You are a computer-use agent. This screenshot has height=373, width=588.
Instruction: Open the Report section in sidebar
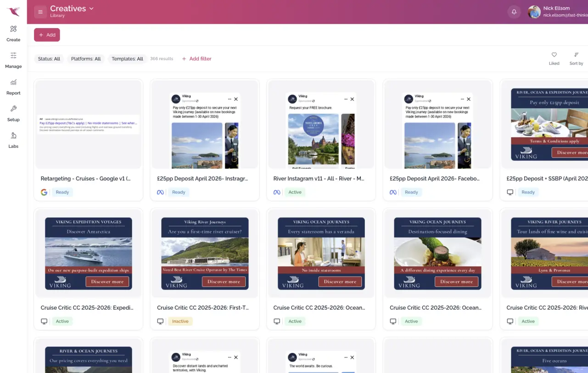(x=13, y=87)
